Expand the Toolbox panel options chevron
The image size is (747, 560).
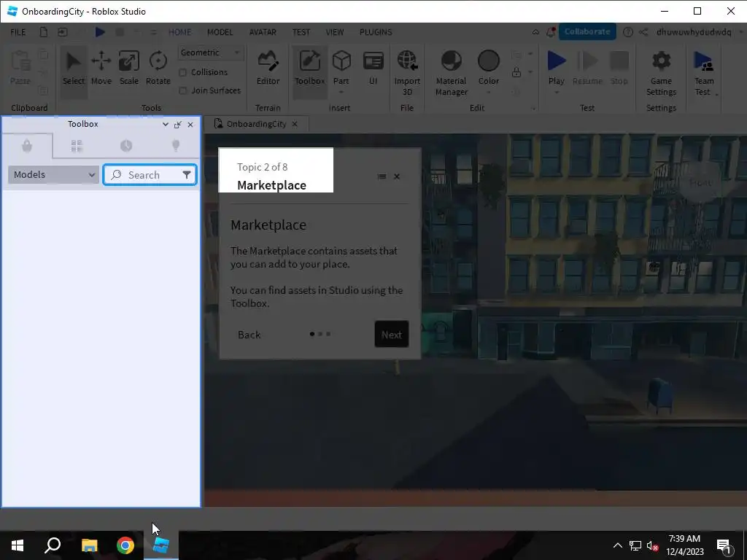click(166, 124)
